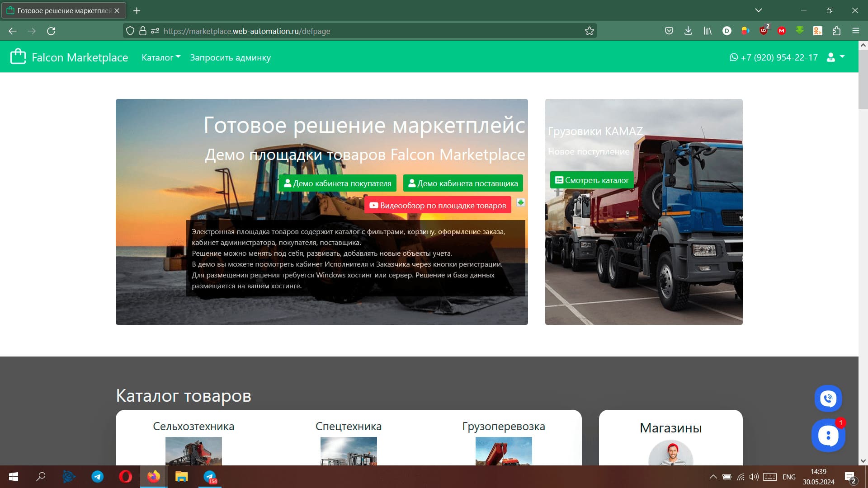868x488 pixels.
Task: Click the Смотреть каталог button
Action: [x=591, y=180]
